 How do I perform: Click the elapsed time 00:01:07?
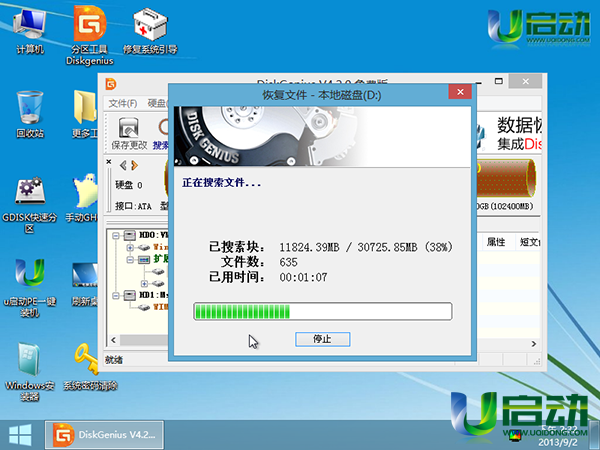pyautogui.click(x=303, y=277)
